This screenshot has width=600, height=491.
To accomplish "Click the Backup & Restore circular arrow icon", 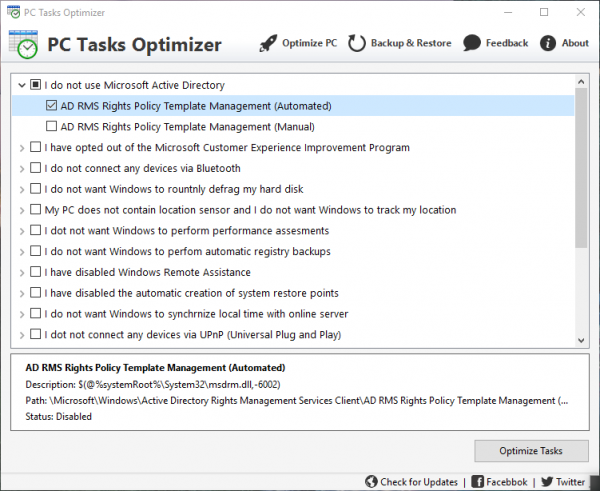I will click(x=357, y=43).
